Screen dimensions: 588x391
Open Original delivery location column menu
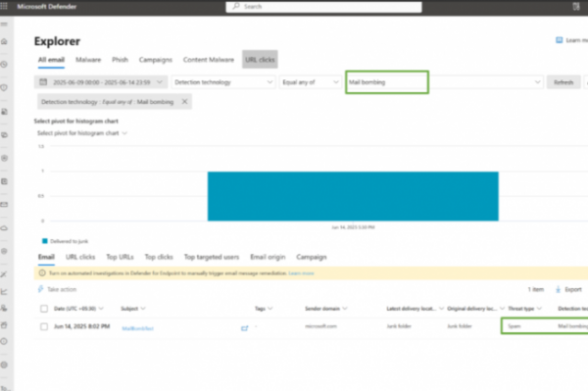tap(475, 309)
